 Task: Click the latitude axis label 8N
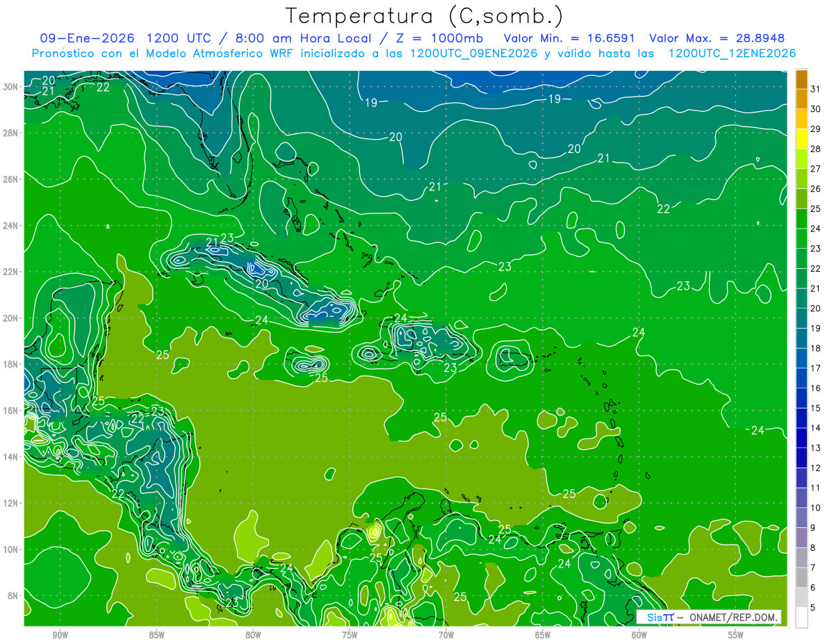(x=13, y=595)
